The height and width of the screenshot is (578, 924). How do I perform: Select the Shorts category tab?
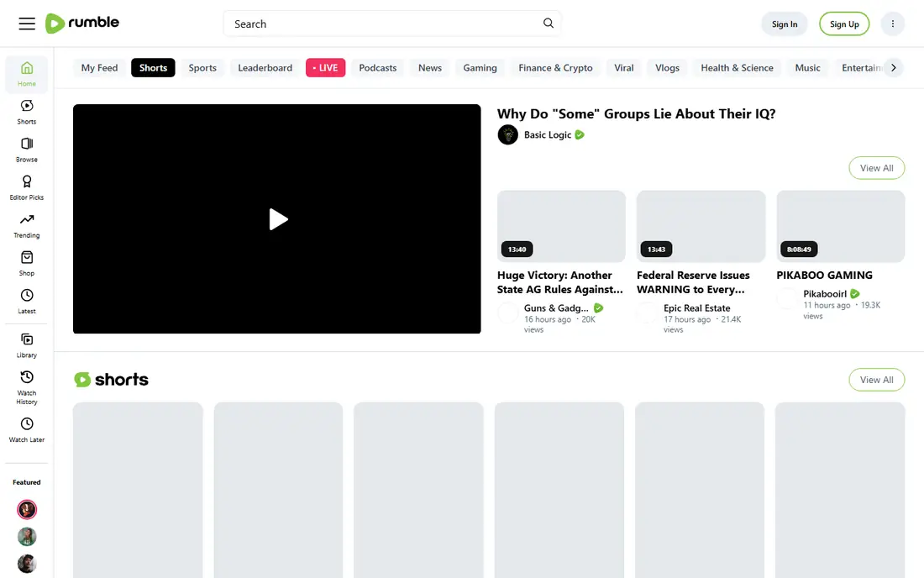[x=153, y=68]
